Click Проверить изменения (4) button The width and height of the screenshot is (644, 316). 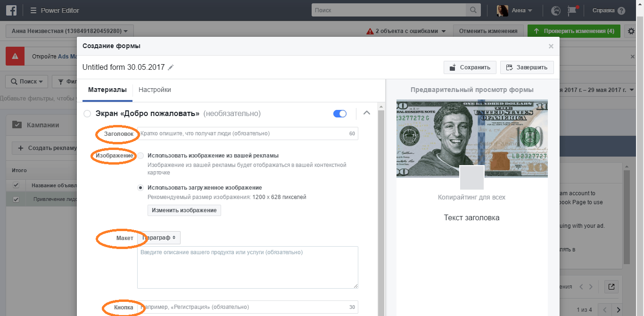click(574, 31)
